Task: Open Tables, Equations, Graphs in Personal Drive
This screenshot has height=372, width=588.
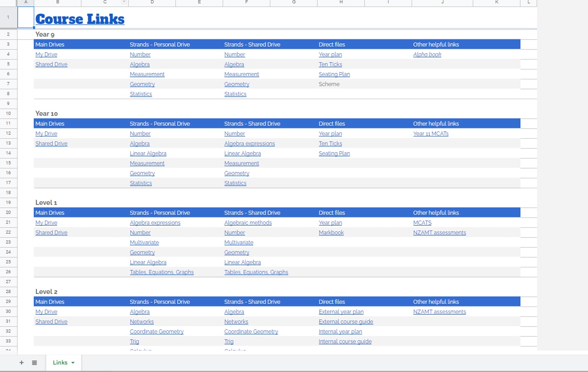Action: pyautogui.click(x=162, y=272)
